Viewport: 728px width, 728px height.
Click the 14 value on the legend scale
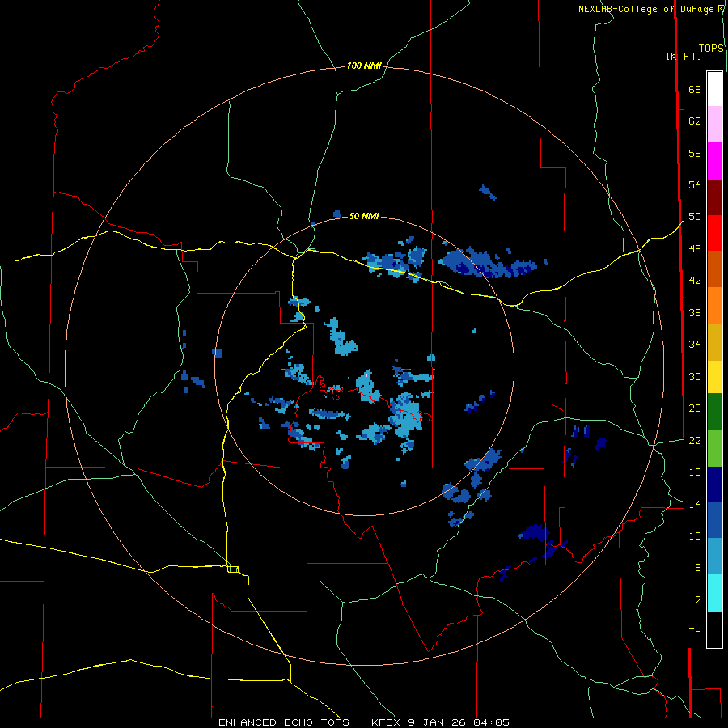tap(695, 504)
